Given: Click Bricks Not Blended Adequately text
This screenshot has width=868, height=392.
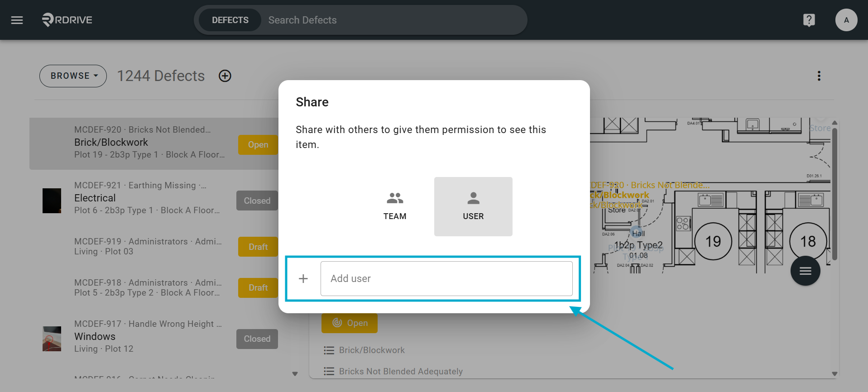Looking at the screenshot, I should 401,372.
